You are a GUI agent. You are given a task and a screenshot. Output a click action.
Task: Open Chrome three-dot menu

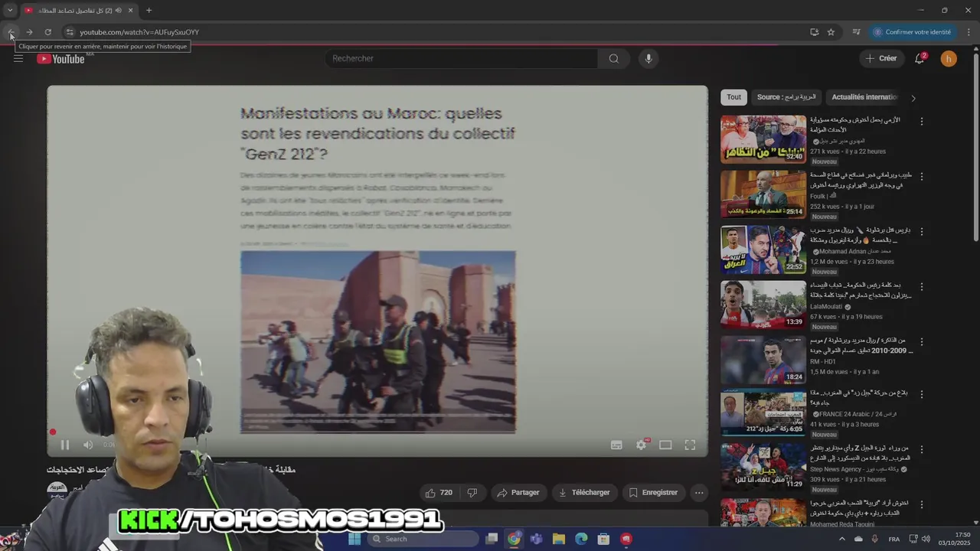pos(969,32)
